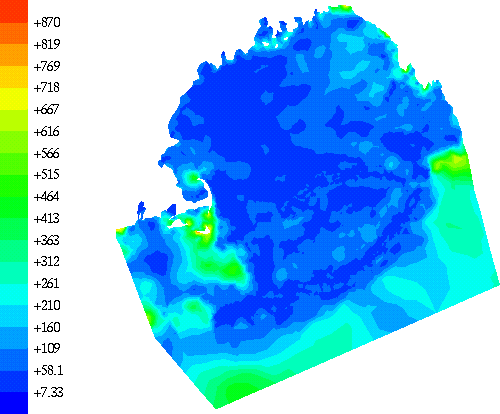This screenshot has height=414, width=500.
Task: Pick the yellow band near +667
Action: click(14, 99)
